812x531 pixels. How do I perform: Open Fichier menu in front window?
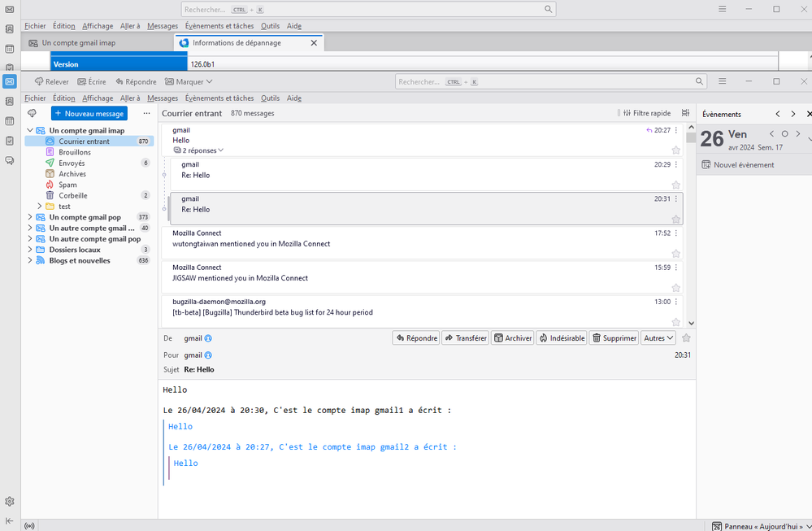[35, 98]
